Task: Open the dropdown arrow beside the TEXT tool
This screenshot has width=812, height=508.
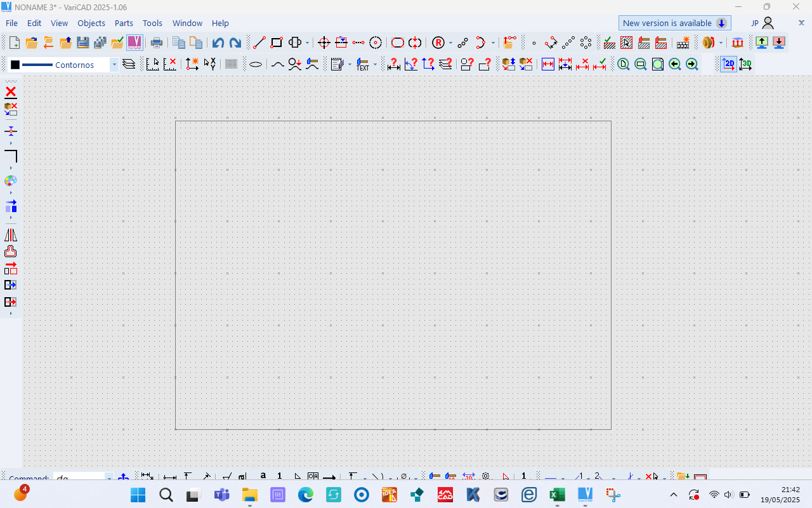Action: click(375, 65)
